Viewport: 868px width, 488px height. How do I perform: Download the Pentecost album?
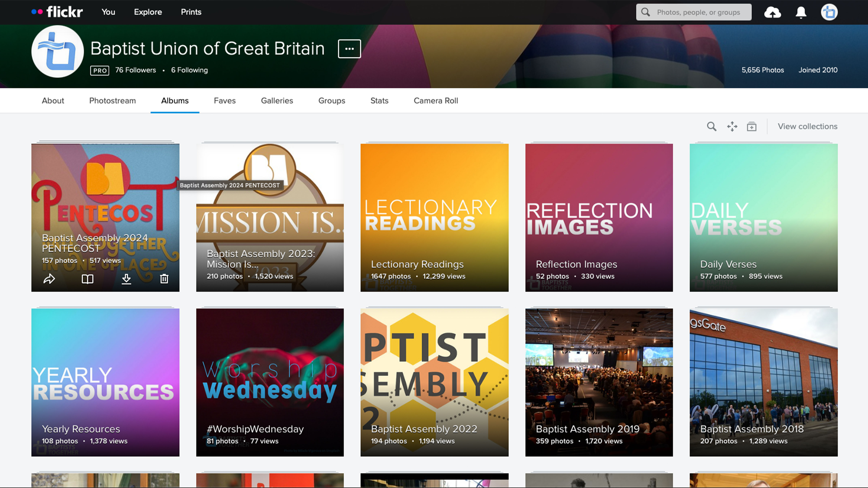[126, 279]
